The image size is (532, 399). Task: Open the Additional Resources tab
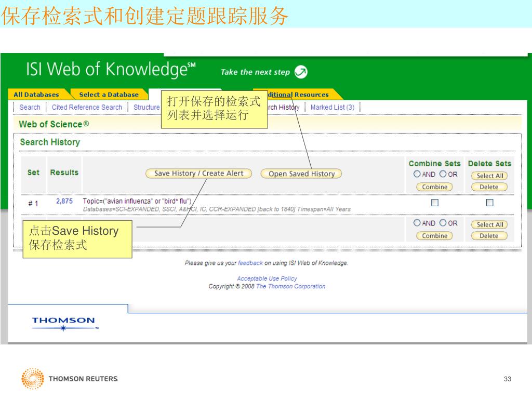298,95
